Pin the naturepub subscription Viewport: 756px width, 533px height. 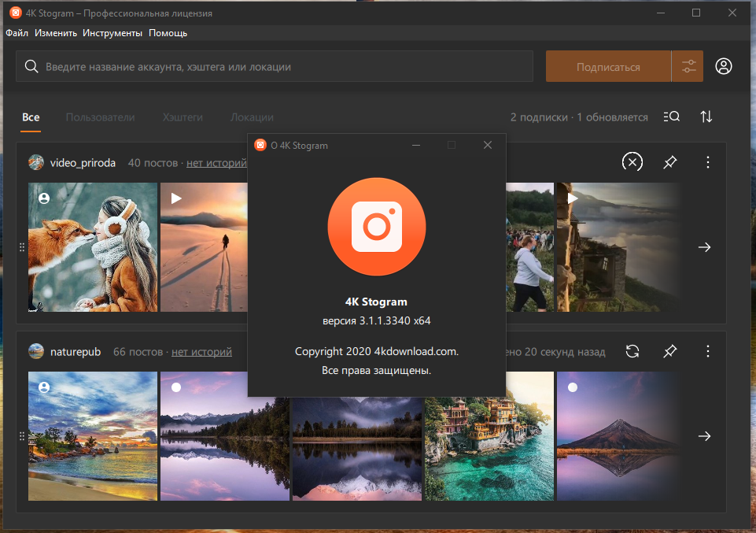click(669, 351)
